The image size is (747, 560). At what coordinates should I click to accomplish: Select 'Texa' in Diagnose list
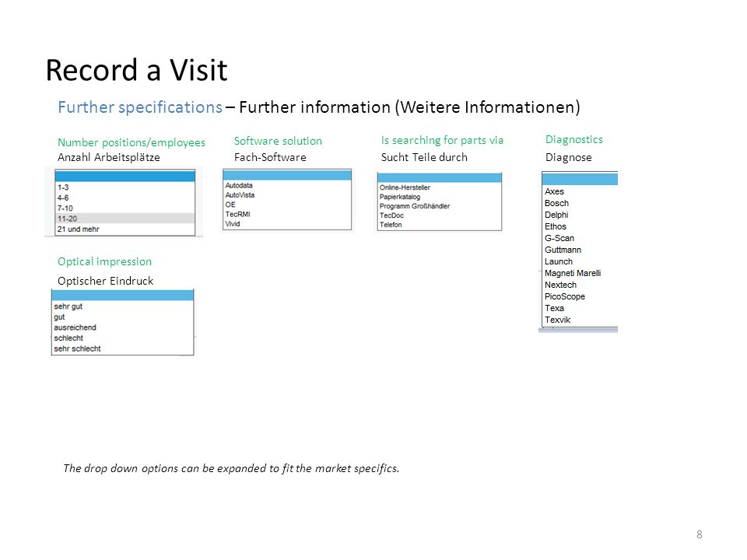[x=580, y=308]
